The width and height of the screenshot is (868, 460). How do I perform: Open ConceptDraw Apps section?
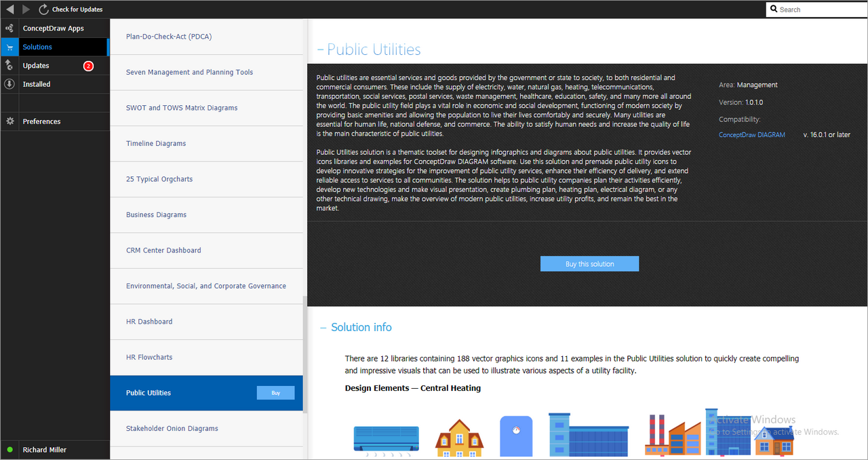tap(54, 28)
